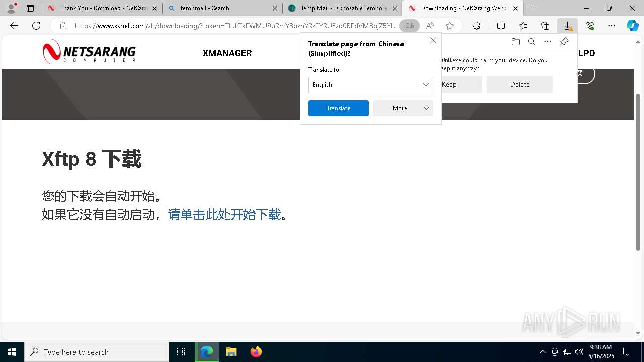Screen dimensions: 644x362
Task: Click the XMANAGER navigation item
Action: pos(227,53)
